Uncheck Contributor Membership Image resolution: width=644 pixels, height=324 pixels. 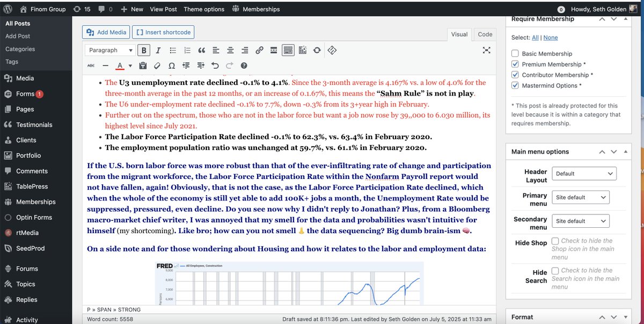coord(515,75)
